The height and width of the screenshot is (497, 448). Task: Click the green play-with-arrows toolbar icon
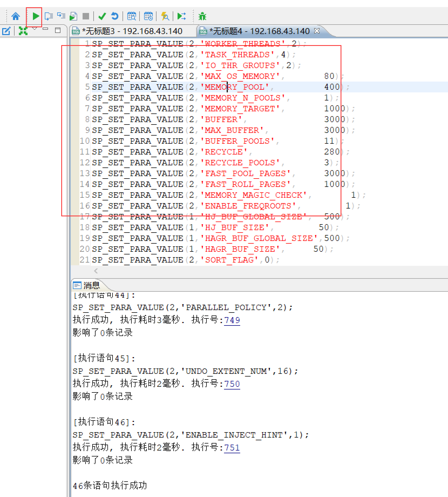[182, 16]
